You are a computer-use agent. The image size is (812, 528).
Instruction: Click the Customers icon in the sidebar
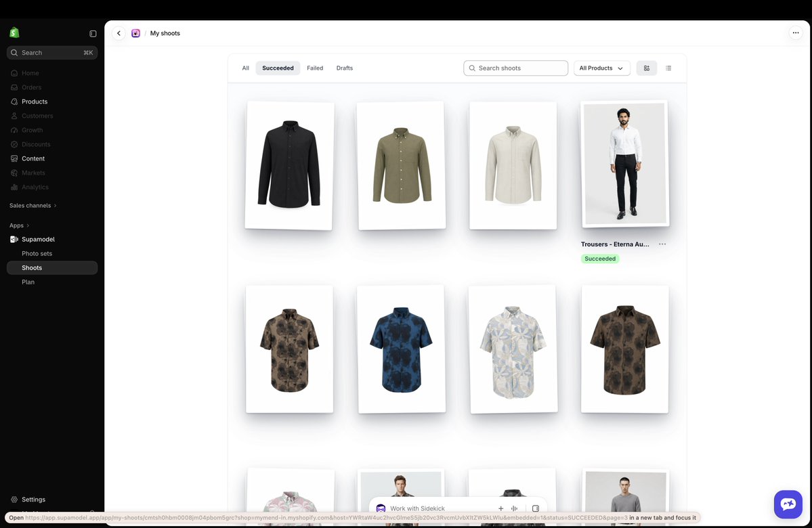(x=14, y=116)
